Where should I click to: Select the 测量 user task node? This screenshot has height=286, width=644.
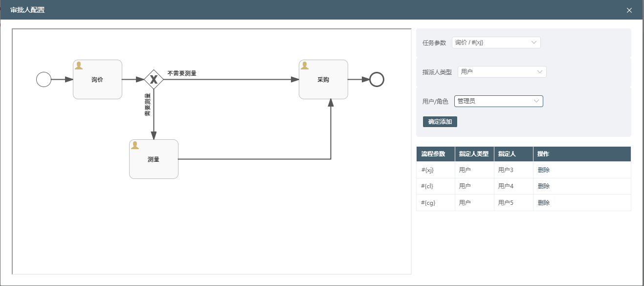pos(154,159)
